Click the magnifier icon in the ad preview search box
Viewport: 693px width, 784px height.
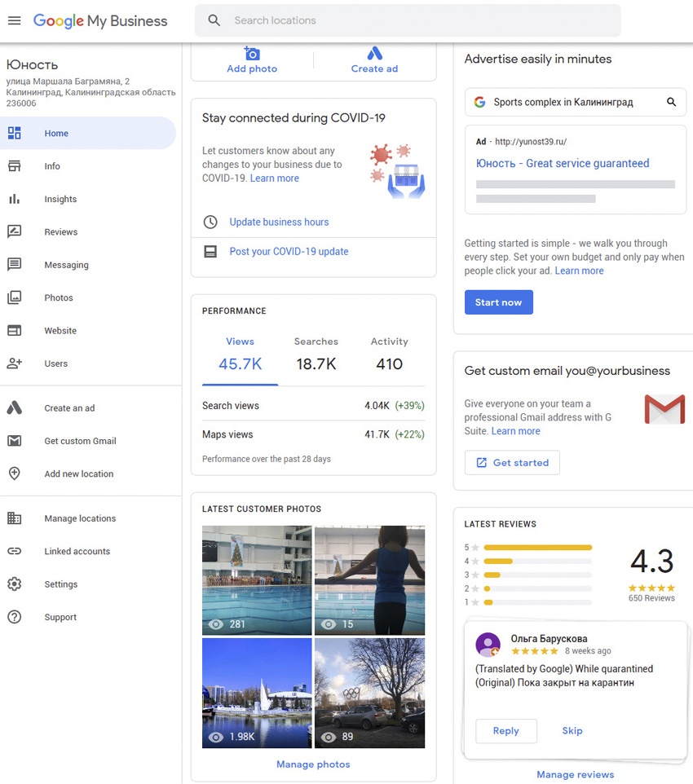(672, 102)
